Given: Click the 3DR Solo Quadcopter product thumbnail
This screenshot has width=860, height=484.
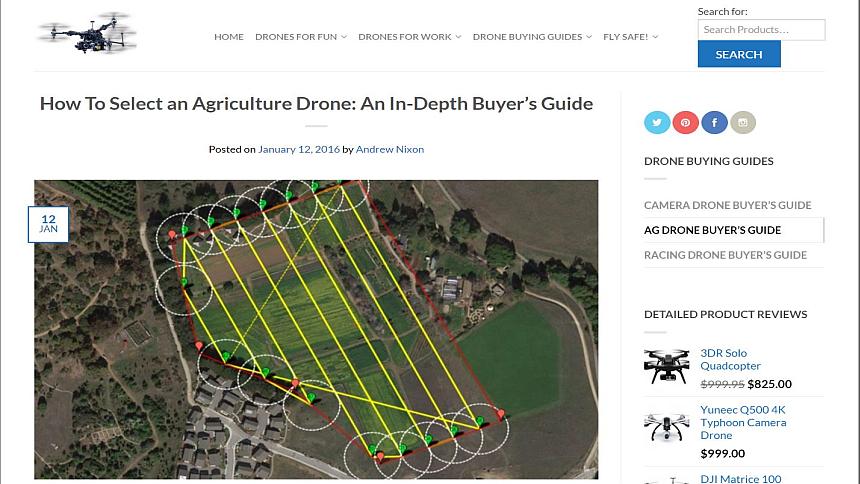Looking at the screenshot, I should coord(667,367).
